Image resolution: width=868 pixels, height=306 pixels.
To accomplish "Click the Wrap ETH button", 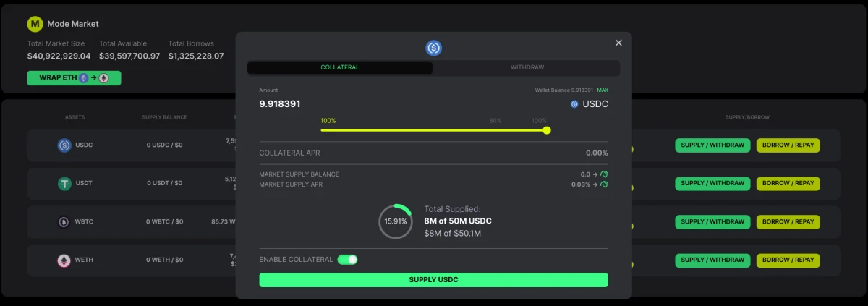I will (x=74, y=78).
